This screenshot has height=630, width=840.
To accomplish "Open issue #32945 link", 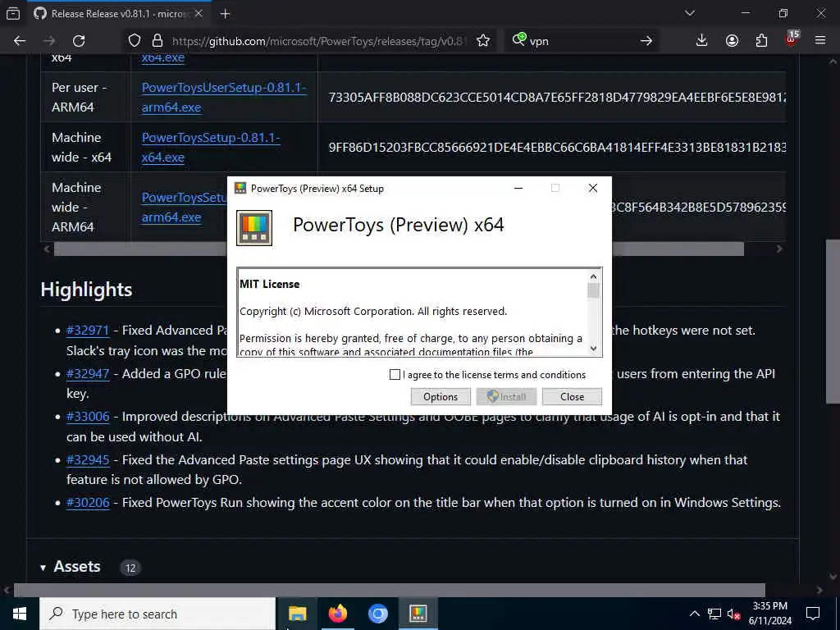I will click(88, 459).
